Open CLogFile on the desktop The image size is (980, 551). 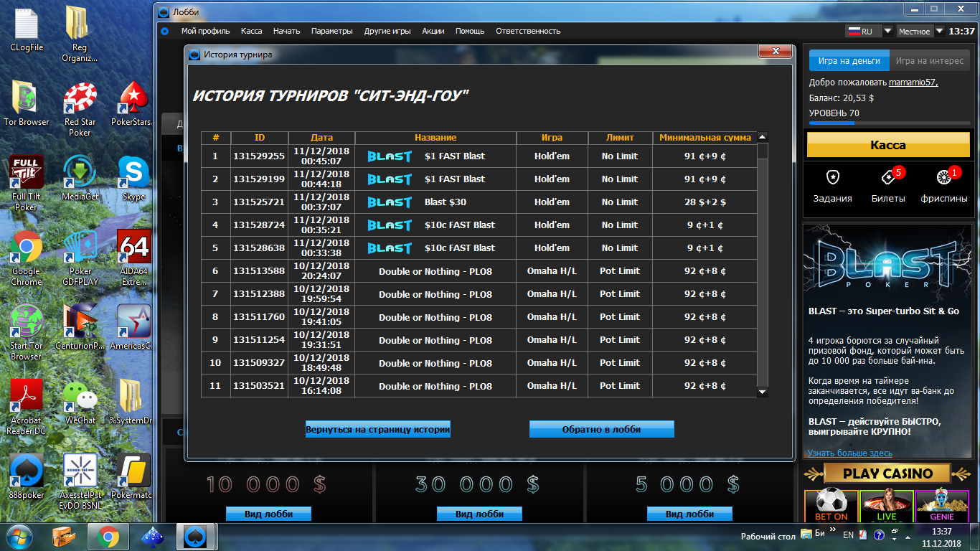click(27, 29)
